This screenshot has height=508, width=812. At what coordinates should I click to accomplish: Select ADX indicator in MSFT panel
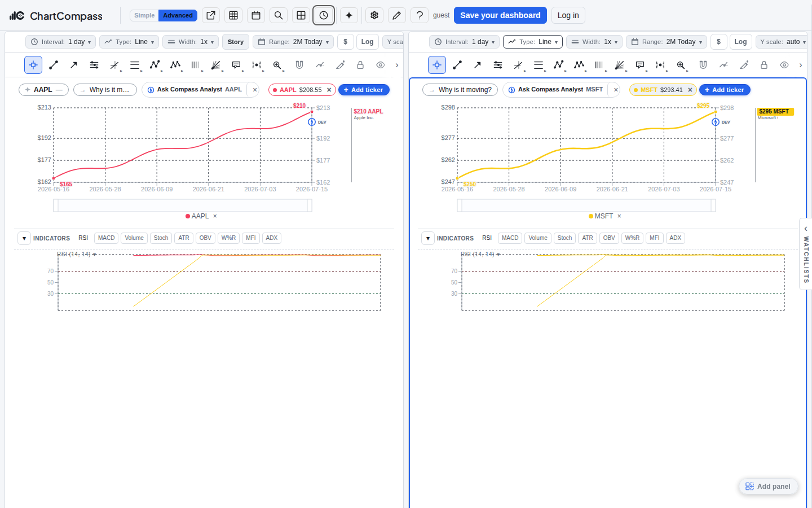(676, 238)
